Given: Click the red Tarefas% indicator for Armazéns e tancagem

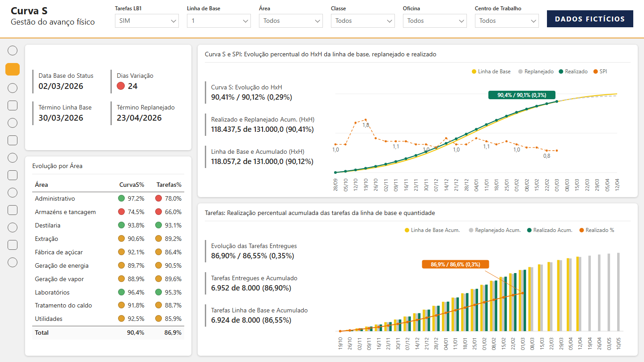Looking at the screenshot, I should pyautogui.click(x=158, y=212).
